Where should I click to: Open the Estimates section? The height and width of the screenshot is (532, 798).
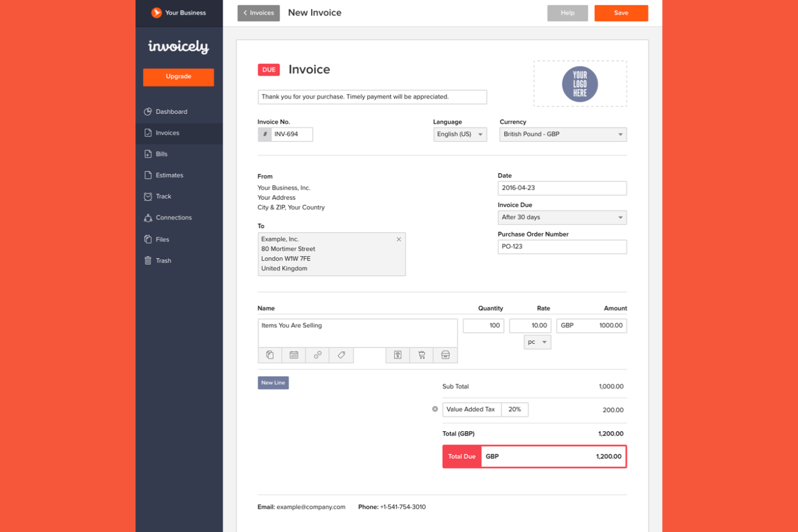(169, 175)
